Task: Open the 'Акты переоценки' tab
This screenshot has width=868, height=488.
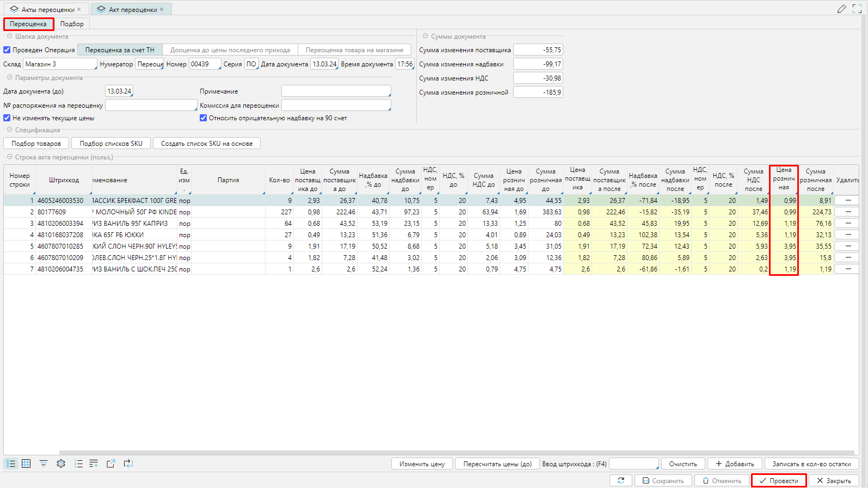Action: click(47, 9)
